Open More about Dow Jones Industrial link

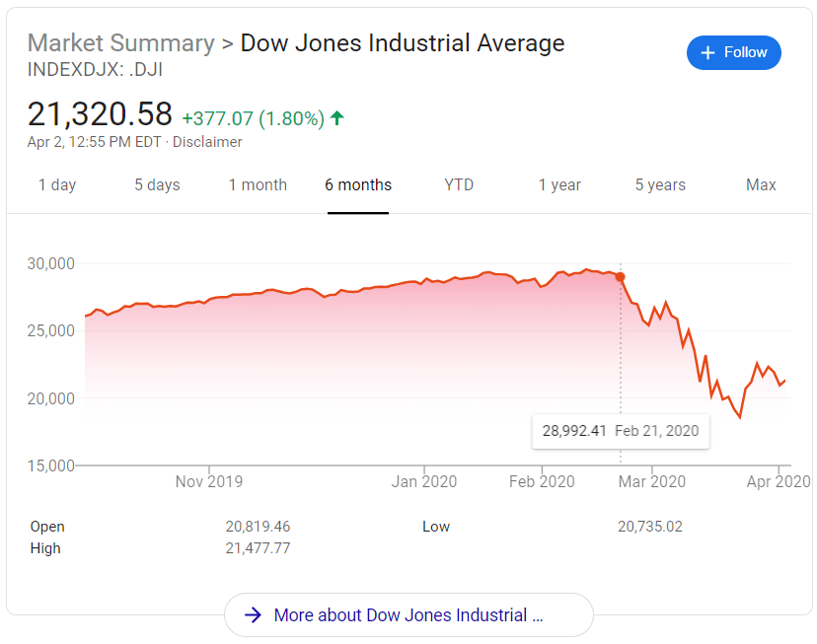pyautogui.click(x=408, y=615)
